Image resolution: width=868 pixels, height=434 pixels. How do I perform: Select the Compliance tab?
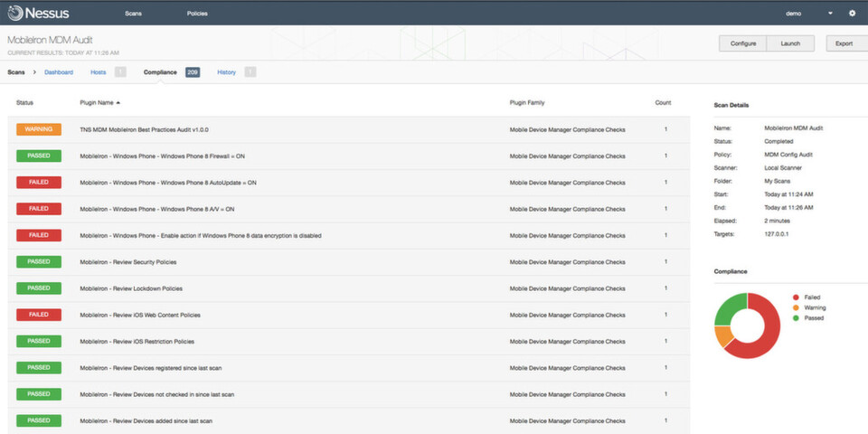point(160,72)
